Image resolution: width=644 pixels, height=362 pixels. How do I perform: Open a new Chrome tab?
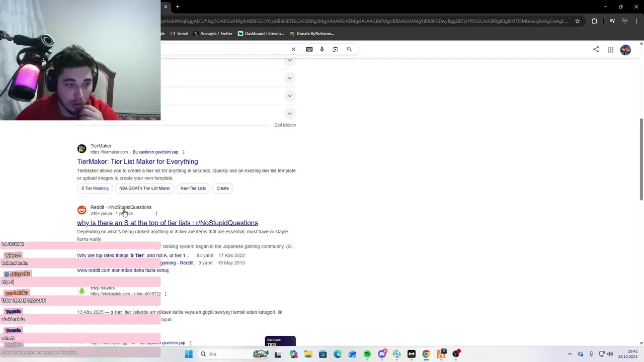coord(178,7)
